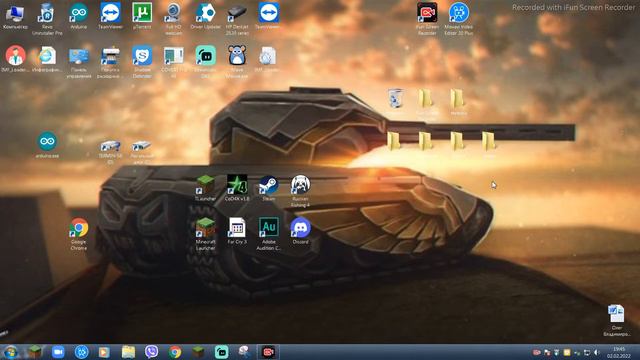Launch the Minecraft Launcher shortcut
The height and width of the screenshot is (360, 640).
(x=205, y=234)
